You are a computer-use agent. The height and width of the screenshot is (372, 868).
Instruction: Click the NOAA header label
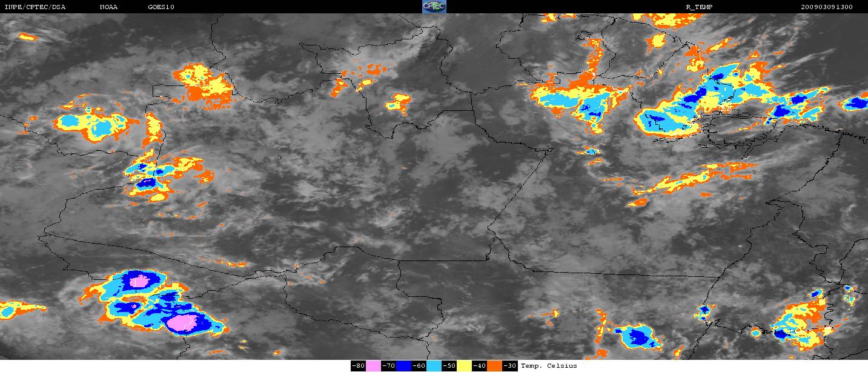click(109, 7)
